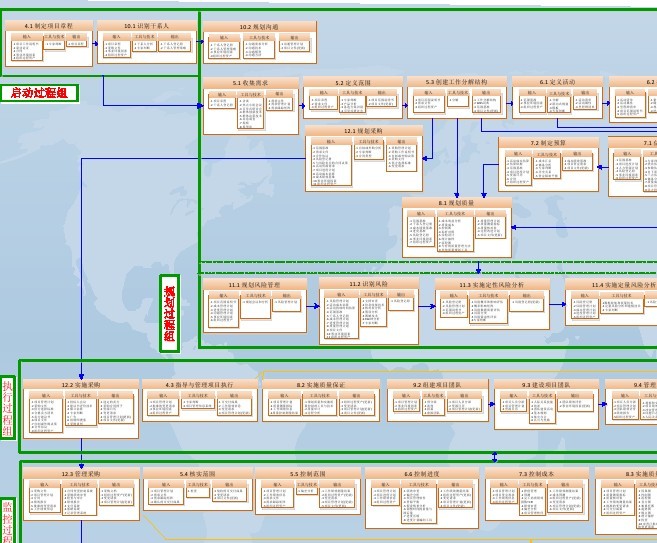The width and height of the screenshot is (657, 543).
Task: Select the 9.2 组建项目团队 process box
Action: point(438,400)
